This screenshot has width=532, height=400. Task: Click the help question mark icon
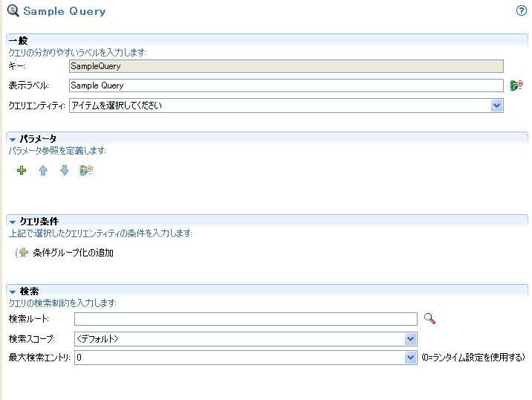click(521, 10)
